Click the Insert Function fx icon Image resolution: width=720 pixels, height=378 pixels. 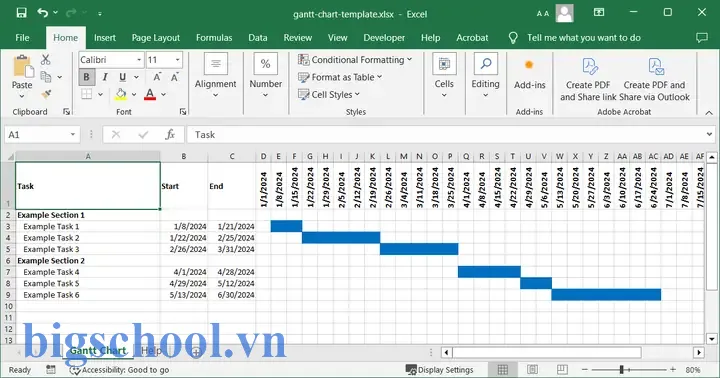point(170,135)
